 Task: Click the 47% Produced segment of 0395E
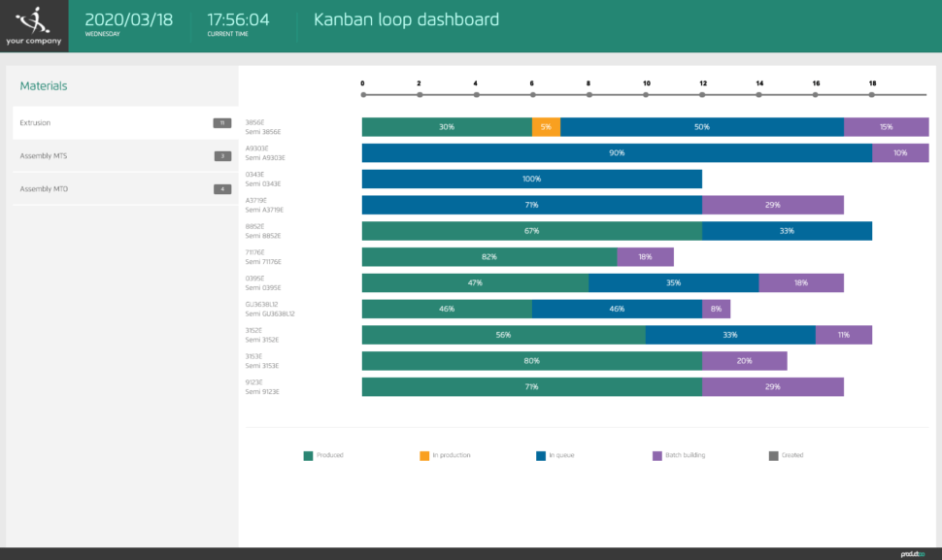click(475, 282)
